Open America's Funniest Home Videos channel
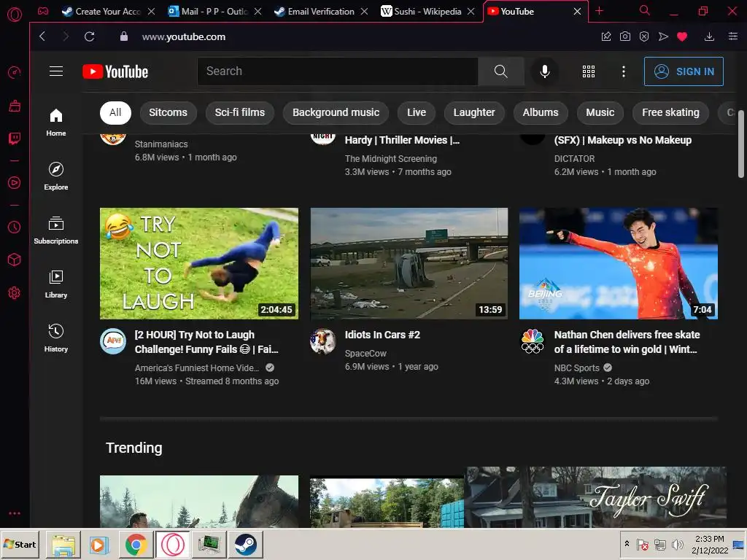This screenshot has height=560, width=747. 197,368
